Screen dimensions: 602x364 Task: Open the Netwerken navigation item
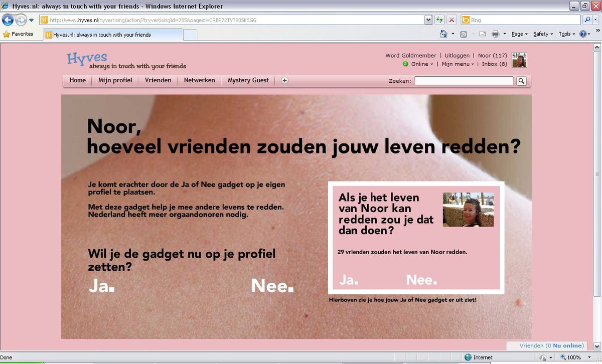(x=199, y=80)
